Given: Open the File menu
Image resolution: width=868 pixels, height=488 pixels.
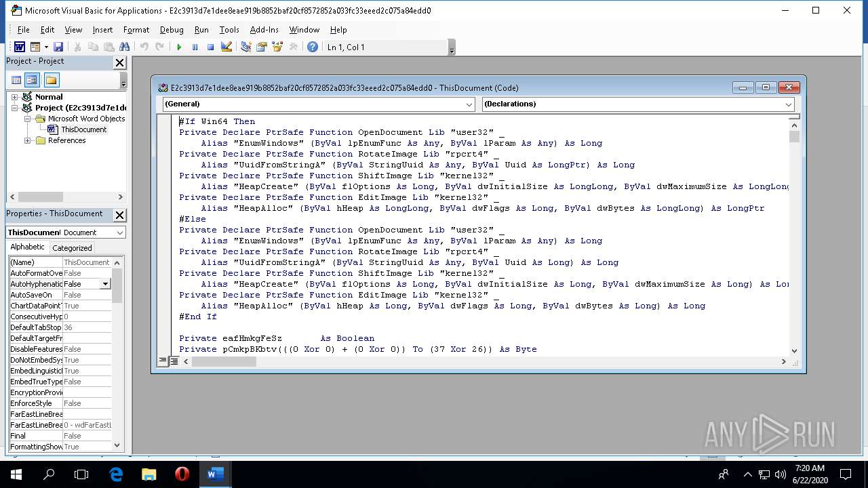Looking at the screenshot, I should 23,30.
